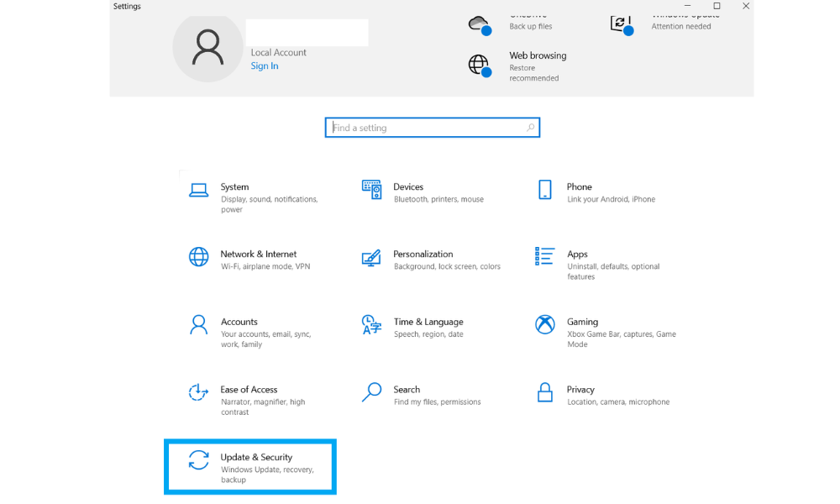Screen dimensions: 840x504
Task: Open the highlighted Update & Security settings
Action: point(250,466)
